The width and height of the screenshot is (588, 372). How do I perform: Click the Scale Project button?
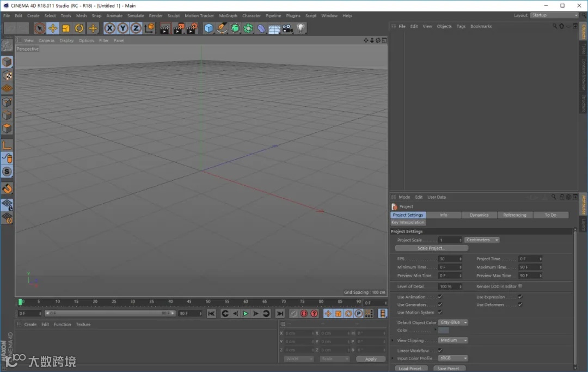[431, 248]
